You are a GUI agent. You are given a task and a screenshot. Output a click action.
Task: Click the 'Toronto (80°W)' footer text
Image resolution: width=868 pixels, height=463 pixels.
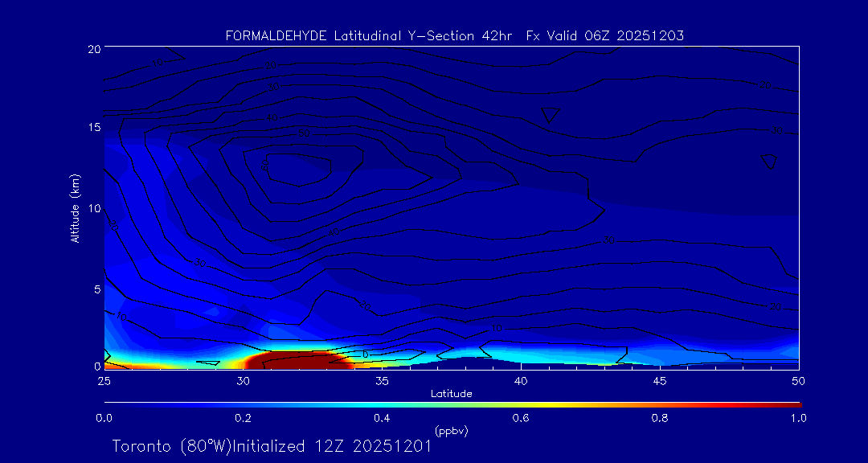164,446
